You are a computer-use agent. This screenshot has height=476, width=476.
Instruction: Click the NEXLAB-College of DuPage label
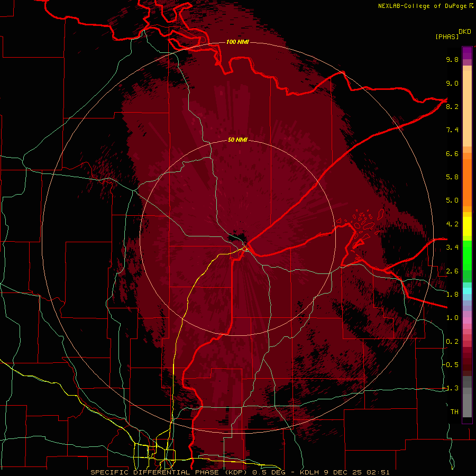pos(422,6)
